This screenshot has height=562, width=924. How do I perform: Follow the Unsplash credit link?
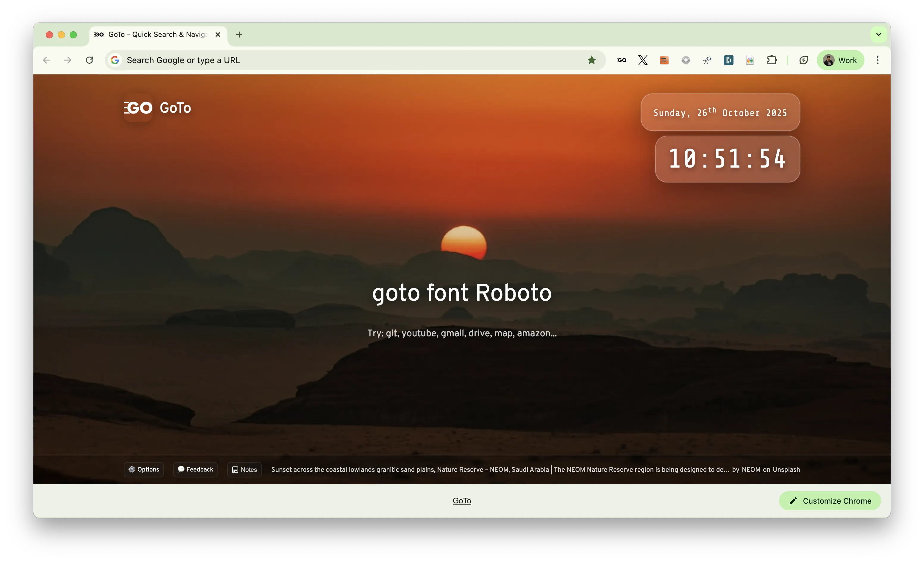pos(786,469)
